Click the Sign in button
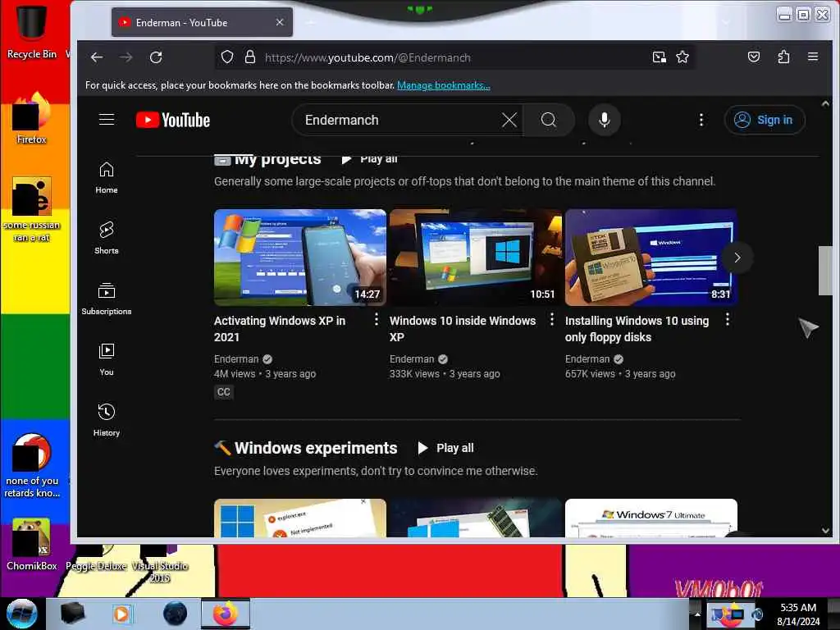Screen dimensions: 840x630 [x=765, y=120]
